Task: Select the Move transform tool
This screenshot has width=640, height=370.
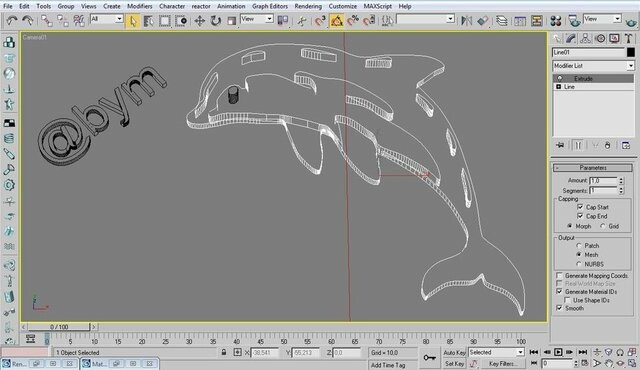Action: coord(199,21)
